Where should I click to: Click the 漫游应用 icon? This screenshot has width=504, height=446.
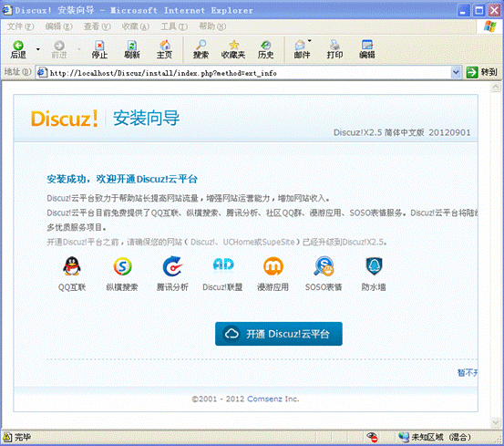pyautogui.click(x=273, y=266)
